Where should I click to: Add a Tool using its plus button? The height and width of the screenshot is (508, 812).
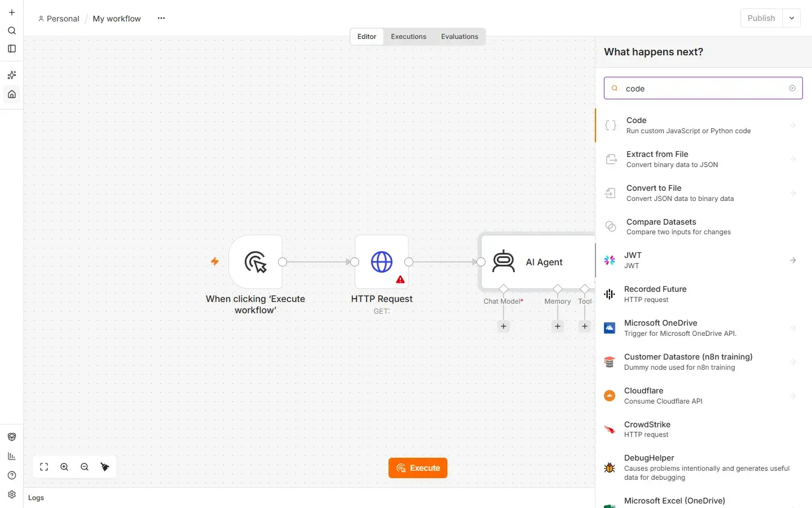tap(585, 326)
